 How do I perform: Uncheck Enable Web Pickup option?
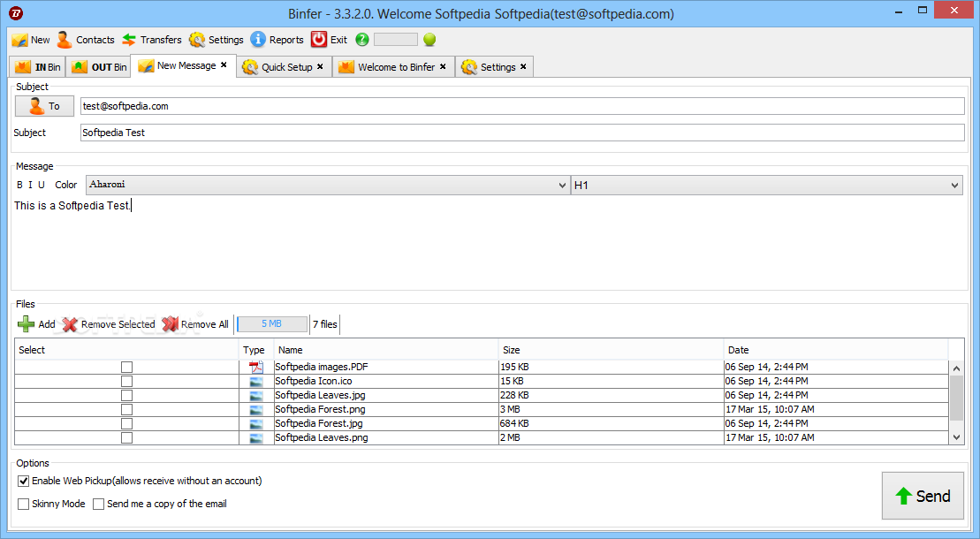tap(24, 481)
